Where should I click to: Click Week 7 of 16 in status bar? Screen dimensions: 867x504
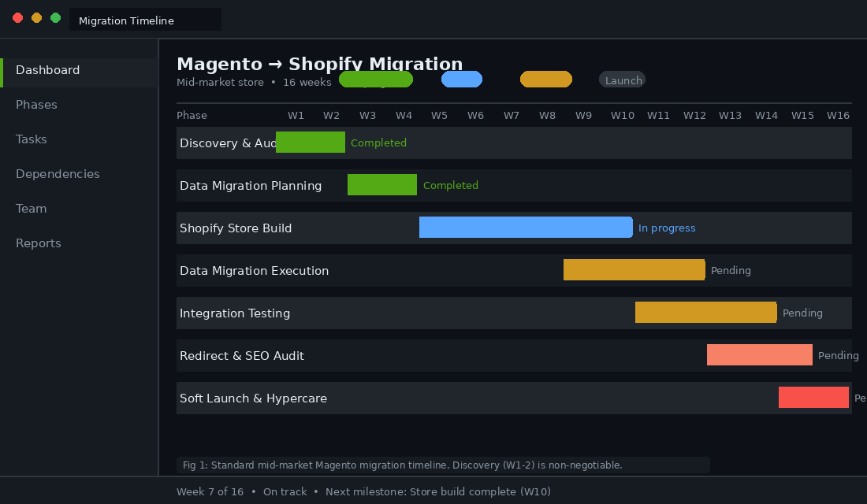[210, 492]
